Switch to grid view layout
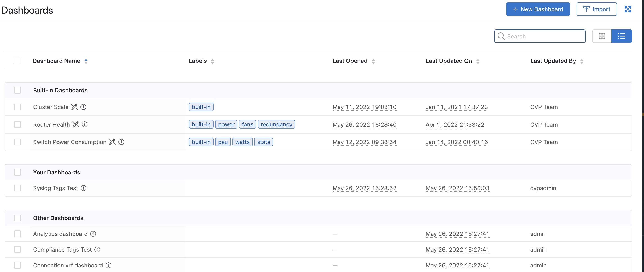The height and width of the screenshot is (272, 644). pyautogui.click(x=602, y=36)
